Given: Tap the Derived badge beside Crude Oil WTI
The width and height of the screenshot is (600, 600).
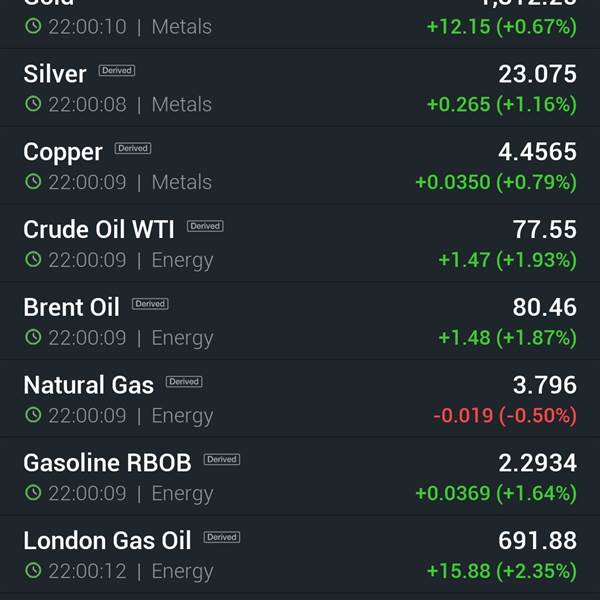Looking at the screenshot, I should click(x=205, y=226).
